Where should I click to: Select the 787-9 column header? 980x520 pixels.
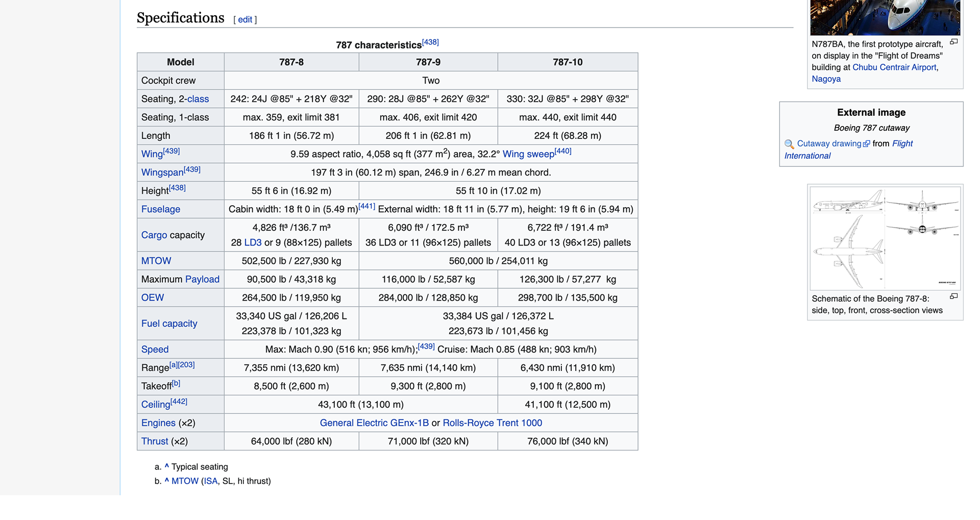pyautogui.click(x=428, y=62)
